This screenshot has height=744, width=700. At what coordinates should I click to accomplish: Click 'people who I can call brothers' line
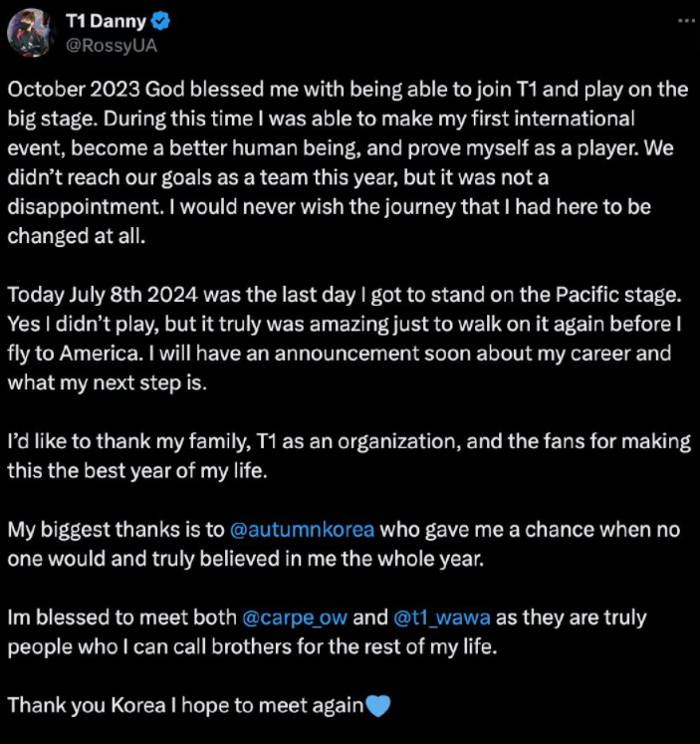[x=252, y=647]
